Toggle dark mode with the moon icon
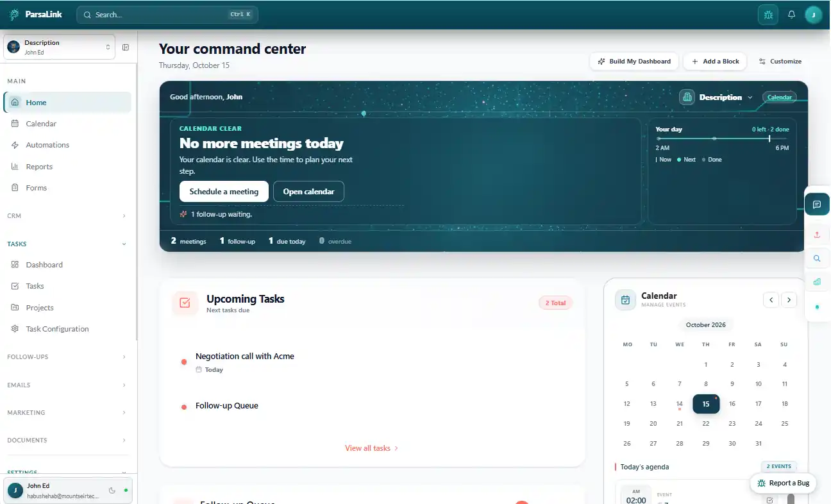Screen dimensions: 831x504 point(112,491)
